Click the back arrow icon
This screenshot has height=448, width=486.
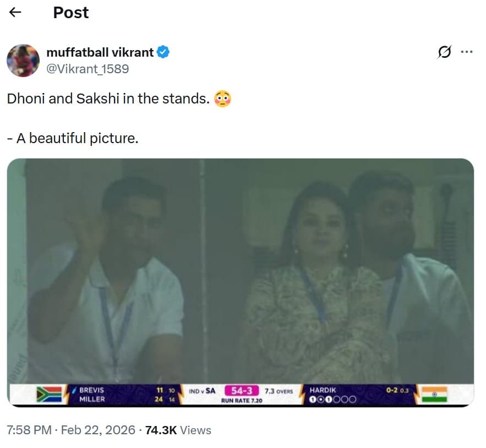click(x=16, y=13)
